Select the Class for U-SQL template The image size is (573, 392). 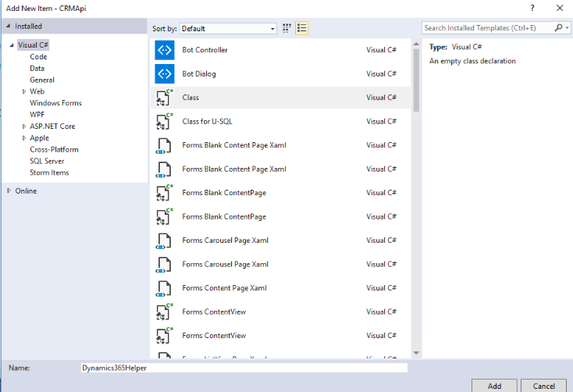[280, 121]
